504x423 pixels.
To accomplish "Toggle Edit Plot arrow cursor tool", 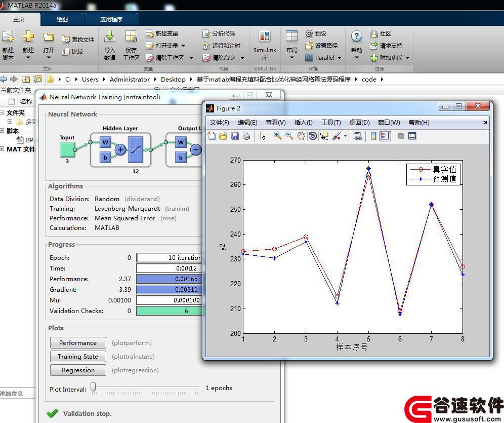I will (x=263, y=136).
